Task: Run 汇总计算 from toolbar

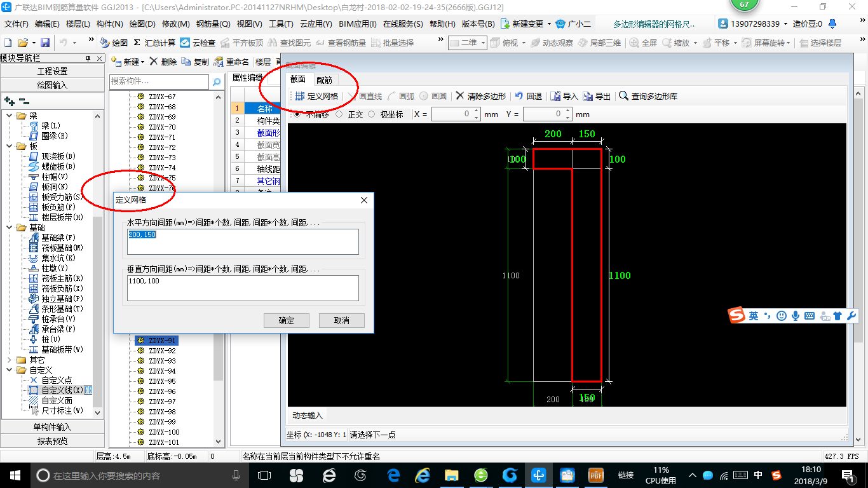Action: pos(154,43)
